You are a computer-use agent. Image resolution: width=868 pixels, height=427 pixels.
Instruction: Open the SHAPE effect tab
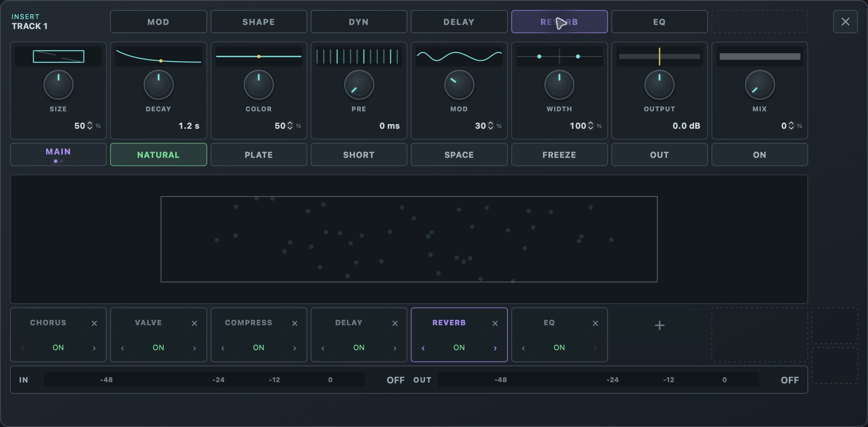click(x=259, y=22)
